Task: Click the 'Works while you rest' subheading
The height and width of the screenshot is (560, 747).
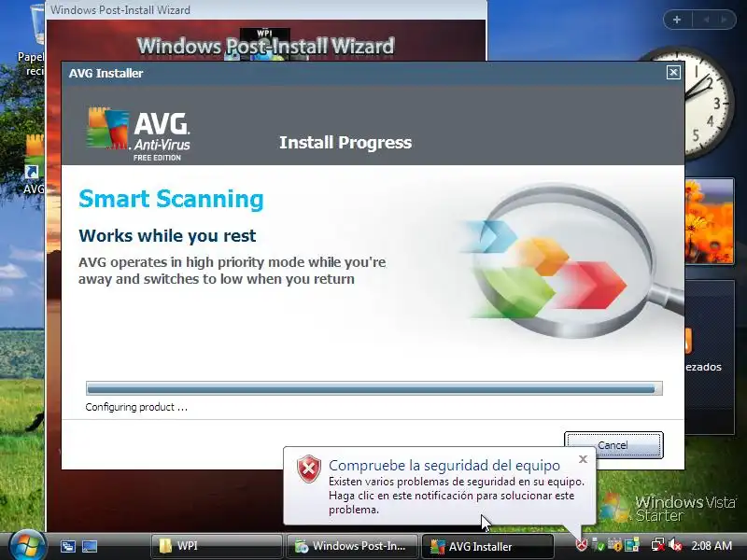Action: tap(167, 236)
